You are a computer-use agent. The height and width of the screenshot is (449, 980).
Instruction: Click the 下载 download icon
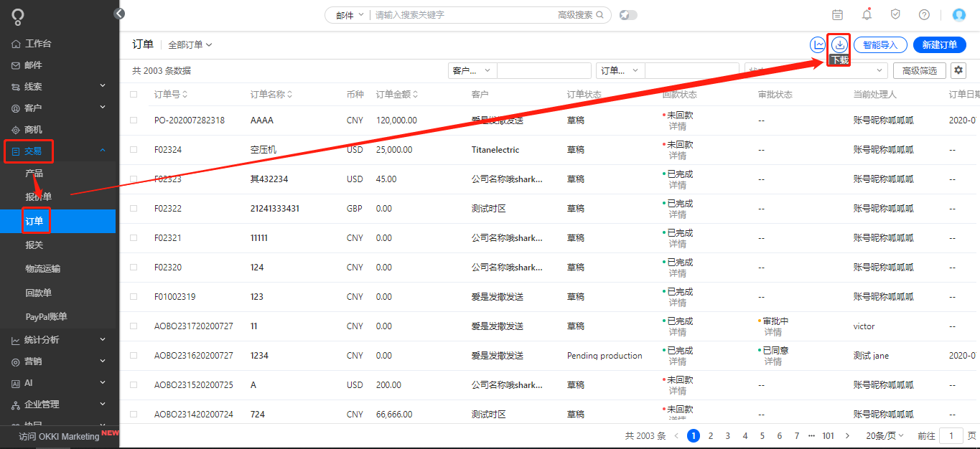pos(839,44)
